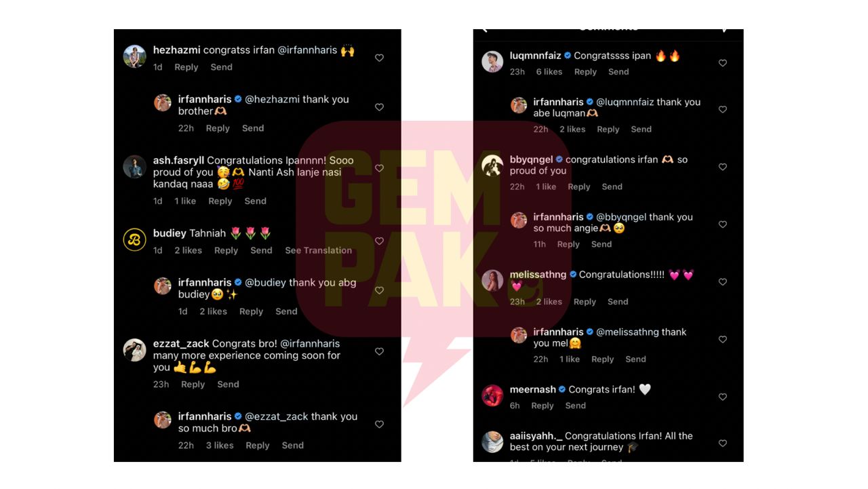This screenshot has height=489, width=868.
Task: Send melissathng's comment to someone
Action: point(618,302)
